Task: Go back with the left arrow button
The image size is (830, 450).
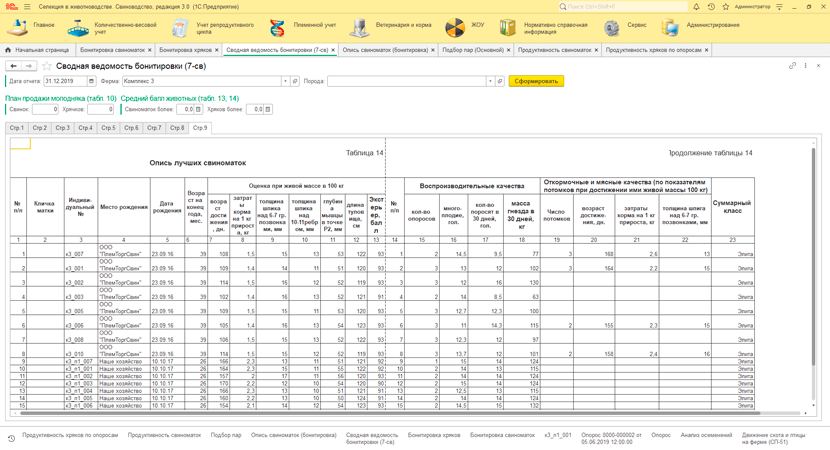Action: (14, 66)
